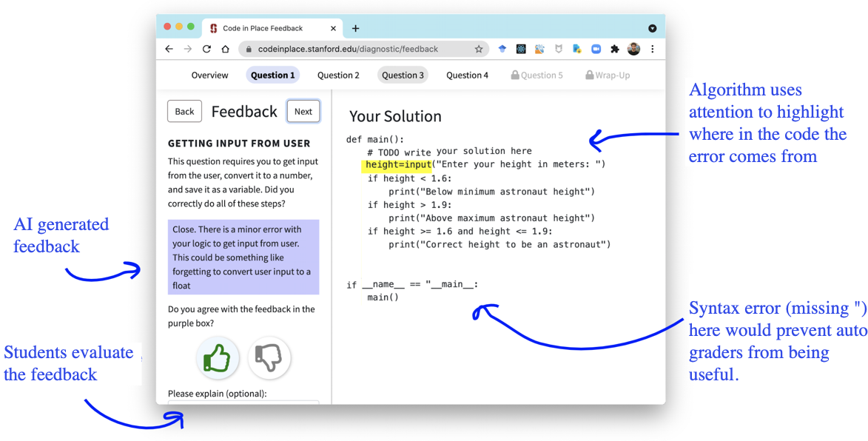Screen dimensions: 868x441
Task: Open the React Developer Tools extension
Action: click(x=521, y=49)
